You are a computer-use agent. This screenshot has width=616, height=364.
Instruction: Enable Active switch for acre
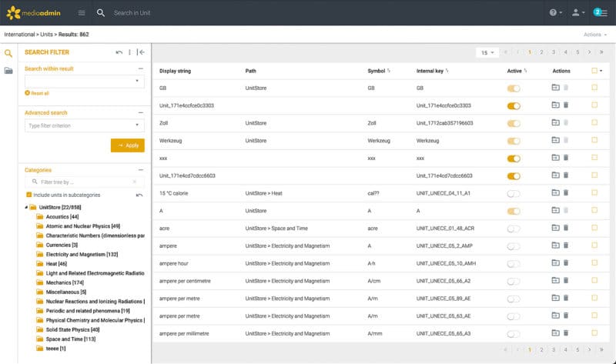click(514, 229)
